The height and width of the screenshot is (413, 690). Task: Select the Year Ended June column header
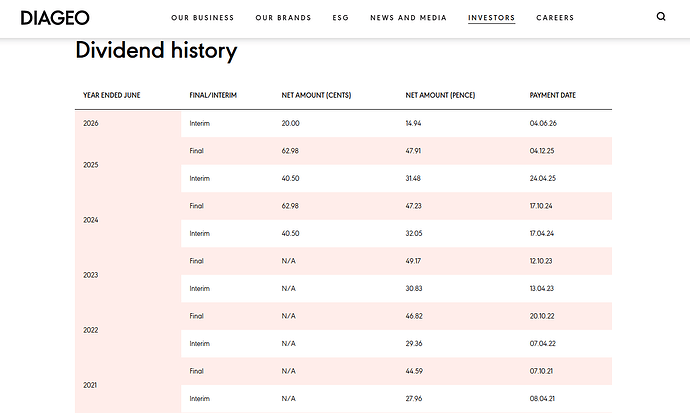click(112, 95)
